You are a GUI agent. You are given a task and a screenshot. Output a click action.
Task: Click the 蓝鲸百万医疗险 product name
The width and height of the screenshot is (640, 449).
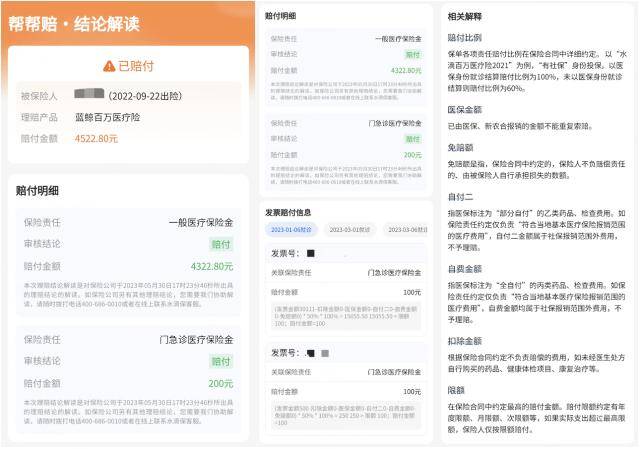click(104, 117)
